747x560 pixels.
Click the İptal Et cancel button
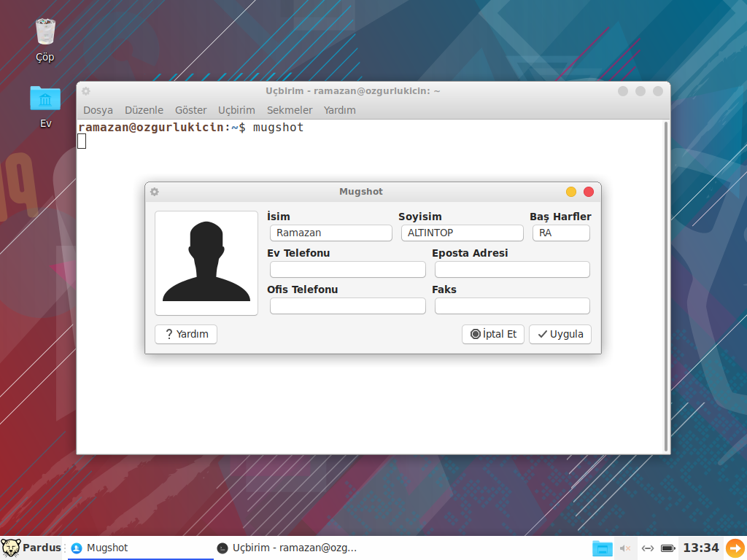click(x=493, y=334)
